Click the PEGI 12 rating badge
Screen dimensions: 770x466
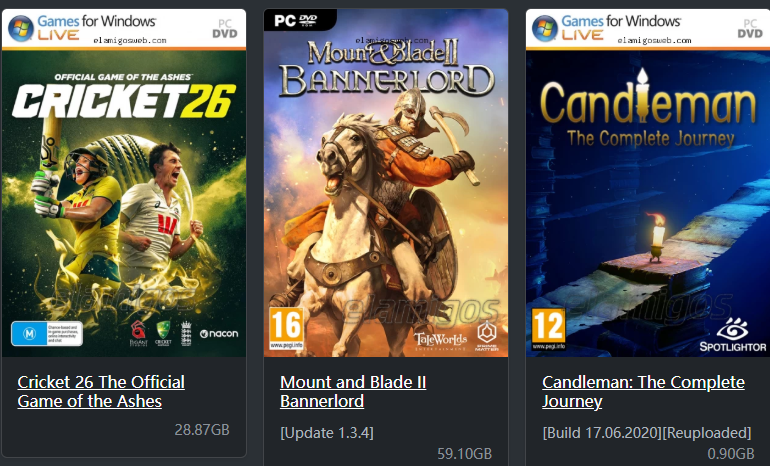[x=549, y=329]
